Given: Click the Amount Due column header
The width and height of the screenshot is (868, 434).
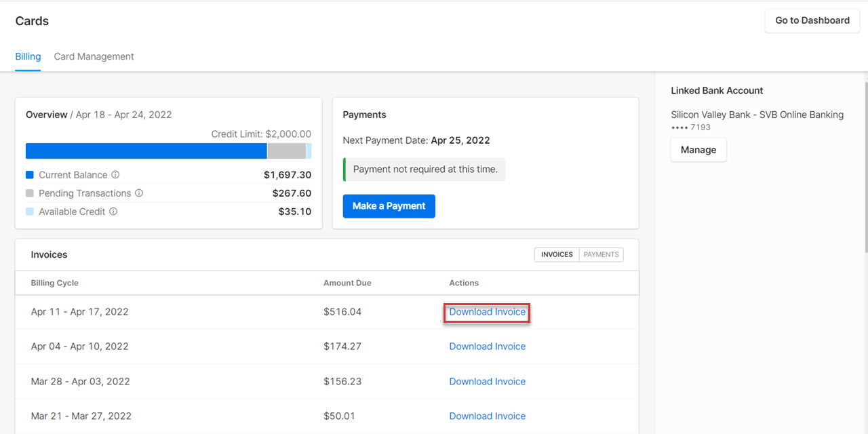Looking at the screenshot, I should [x=347, y=283].
